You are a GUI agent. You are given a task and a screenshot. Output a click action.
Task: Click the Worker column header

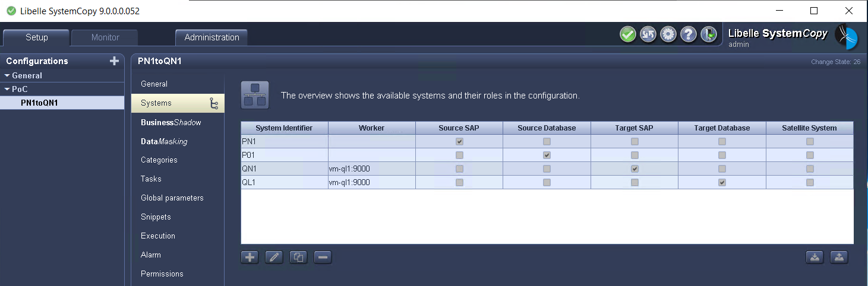tap(371, 128)
